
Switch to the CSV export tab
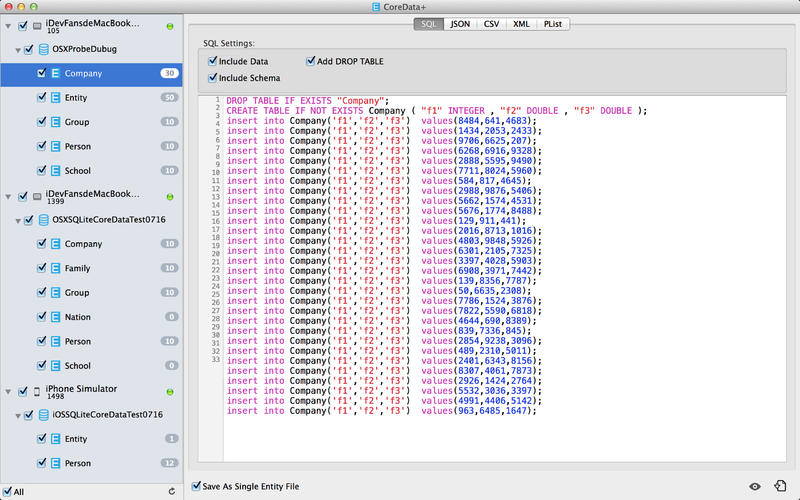(491, 24)
